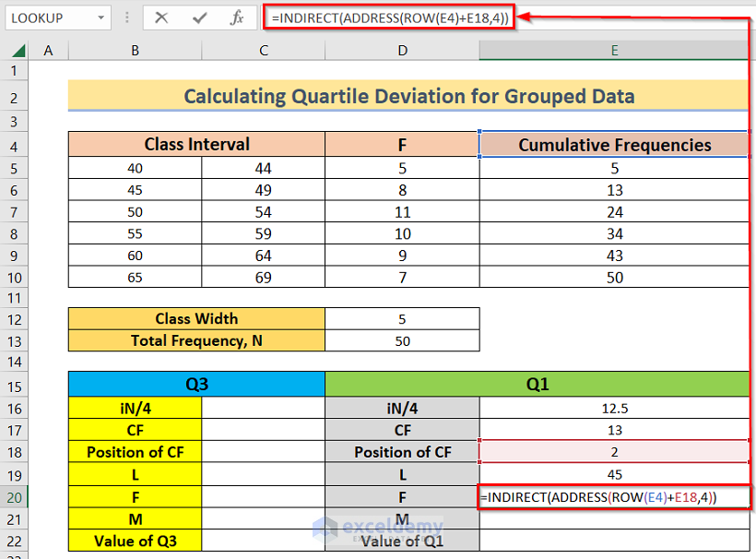Select column D header
756x559 pixels.
point(402,50)
